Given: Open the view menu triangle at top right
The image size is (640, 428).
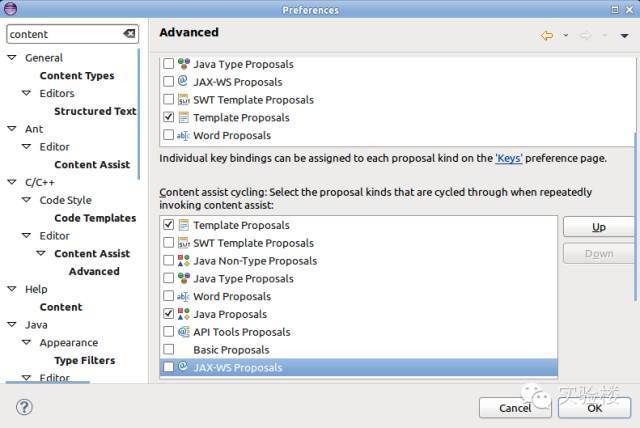Looking at the screenshot, I should [624, 36].
